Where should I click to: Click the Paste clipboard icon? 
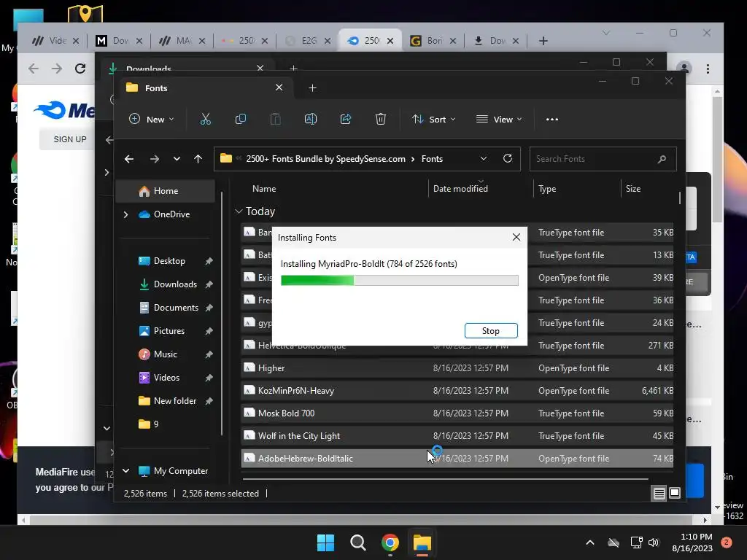(x=275, y=119)
